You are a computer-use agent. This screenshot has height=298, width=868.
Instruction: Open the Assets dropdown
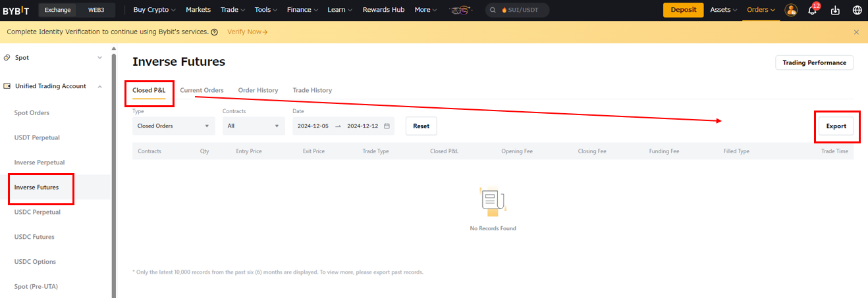[x=724, y=10]
